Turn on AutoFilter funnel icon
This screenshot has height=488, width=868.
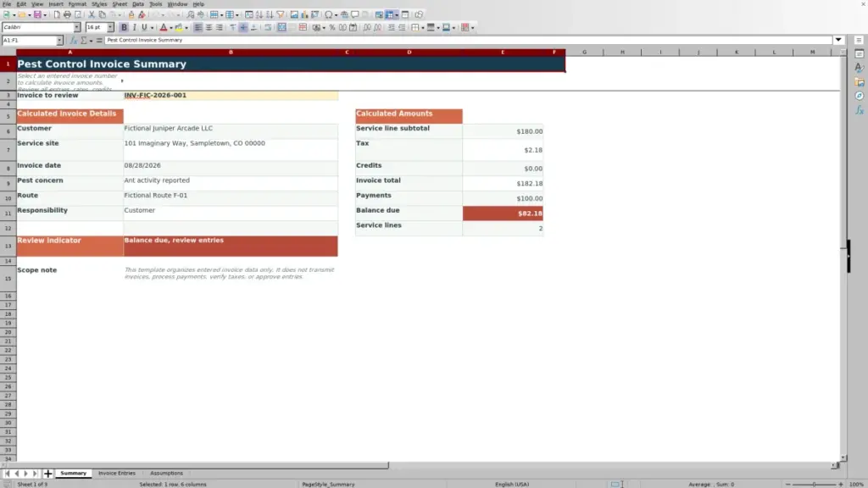[x=281, y=15]
